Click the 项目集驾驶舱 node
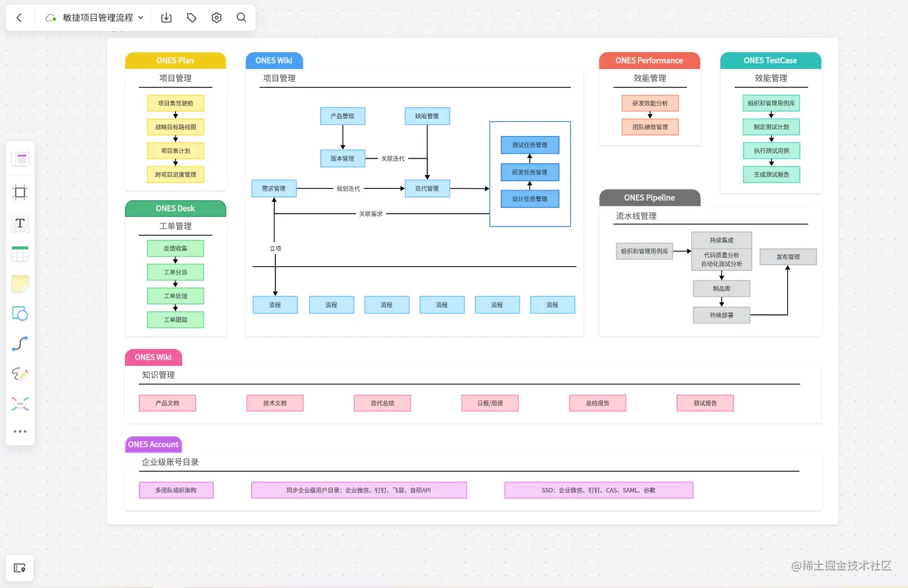Image resolution: width=908 pixels, height=588 pixels. click(x=175, y=103)
